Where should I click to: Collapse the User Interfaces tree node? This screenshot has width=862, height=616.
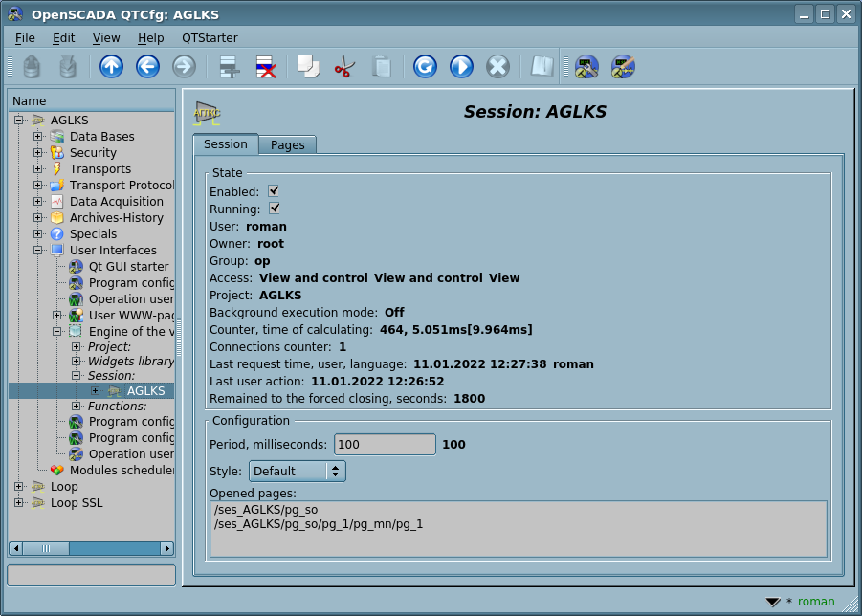(37, 250)
